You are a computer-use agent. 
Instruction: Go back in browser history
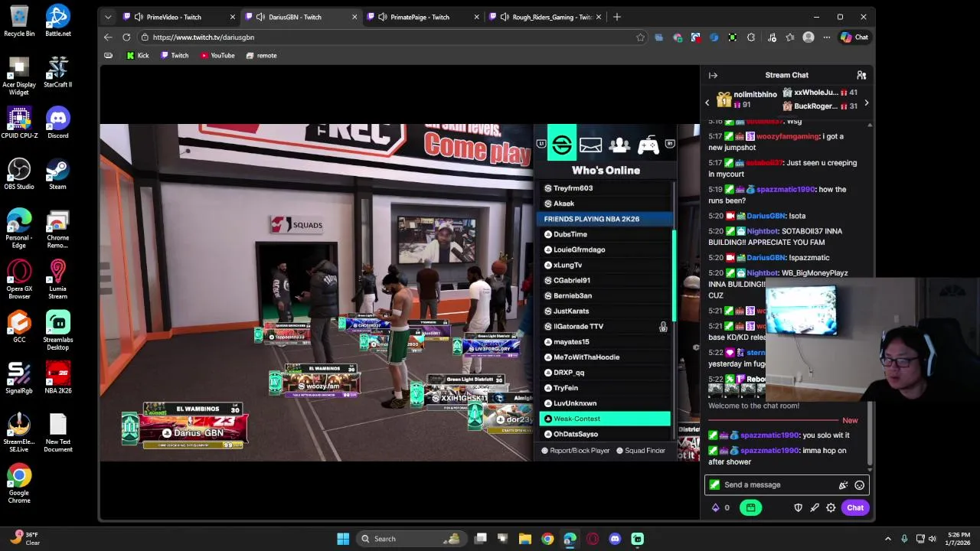108,37
